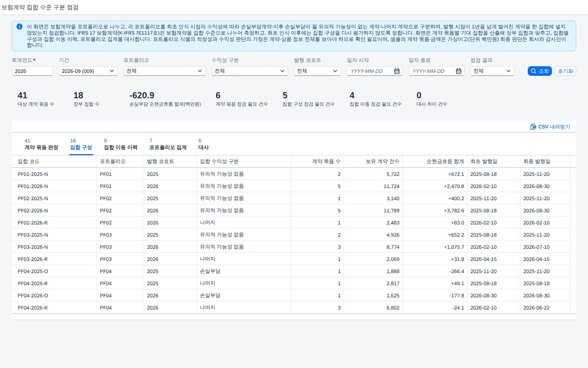Open the 포트폴리오 filter dropdown
The width and height of the screenshot is (588, 368).
tap(165, 71)
